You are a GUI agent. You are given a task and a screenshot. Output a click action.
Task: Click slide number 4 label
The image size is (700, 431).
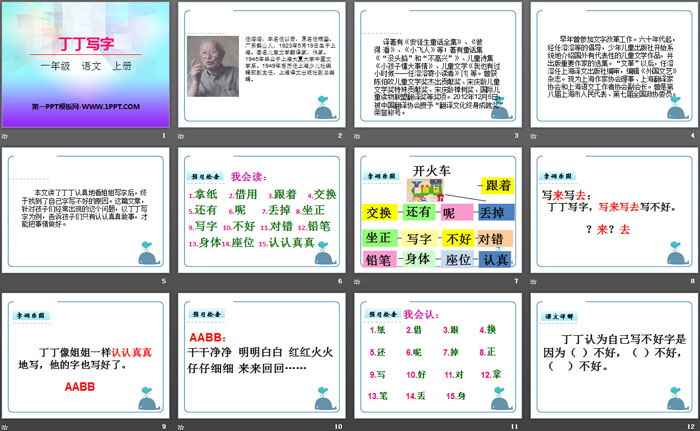693,135
